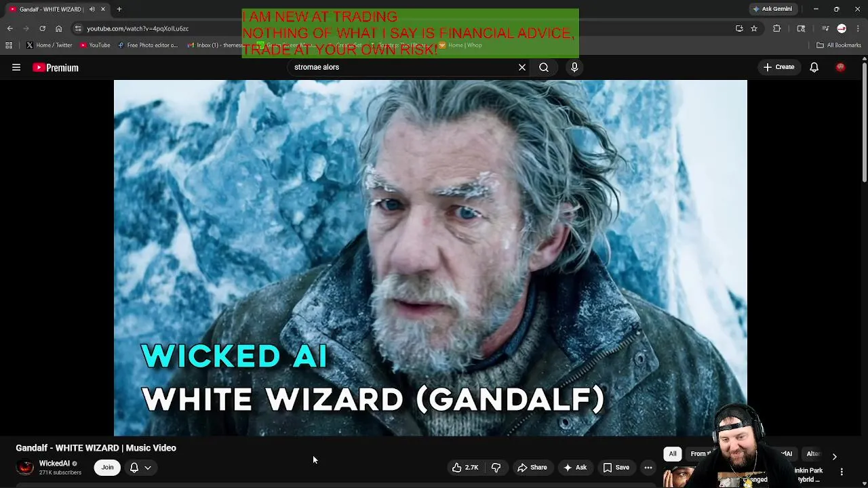Image resolution: width=868 pixels, height=488 pixels.
Task: Open browser home page
Action: coord(58,28)
